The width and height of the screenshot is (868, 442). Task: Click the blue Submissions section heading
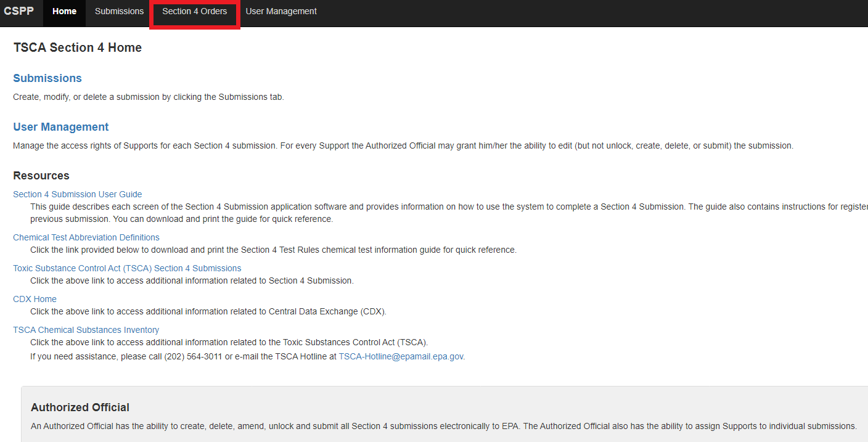tap(47, 78)
